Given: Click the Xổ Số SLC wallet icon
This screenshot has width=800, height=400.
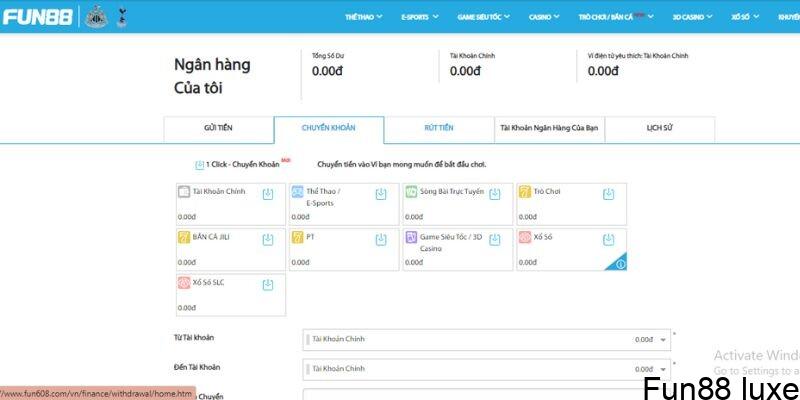Looking at the screenshot, I should [184, 283].
